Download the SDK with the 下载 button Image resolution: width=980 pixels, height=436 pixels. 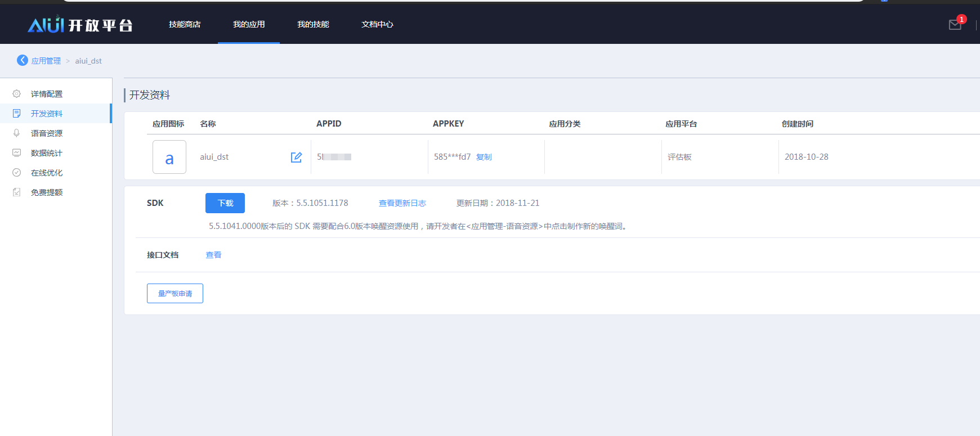click(225, 203)
